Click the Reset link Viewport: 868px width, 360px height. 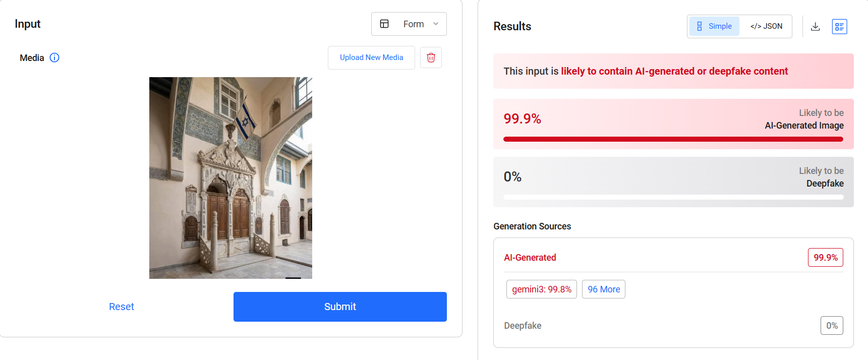(122, 307)
